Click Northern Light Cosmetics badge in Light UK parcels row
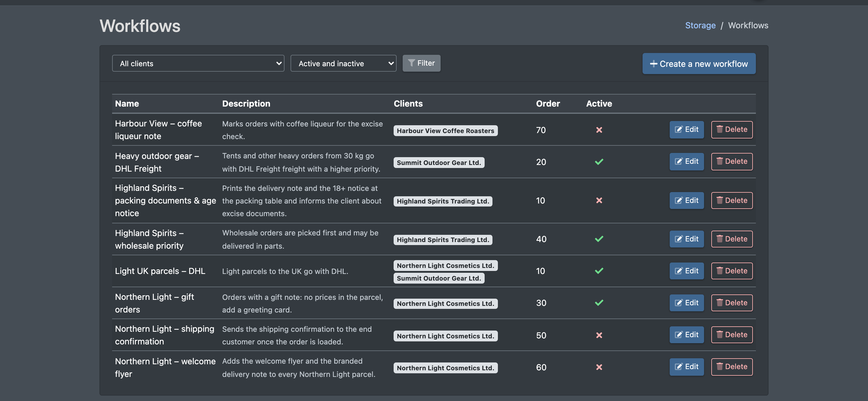Viewport: 868px width, 401px height. coord(445,266)
